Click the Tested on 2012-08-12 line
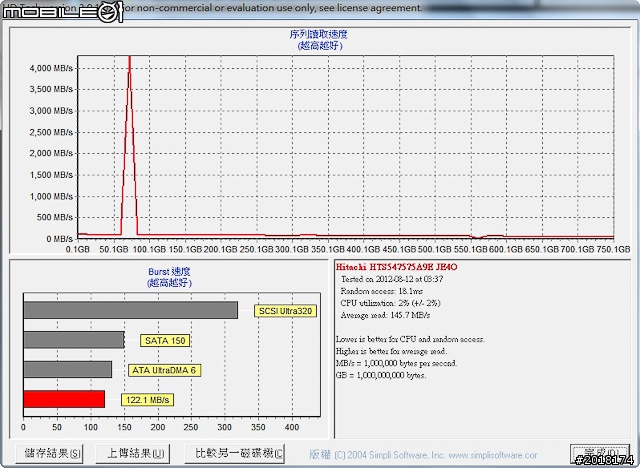 (392, 279)
